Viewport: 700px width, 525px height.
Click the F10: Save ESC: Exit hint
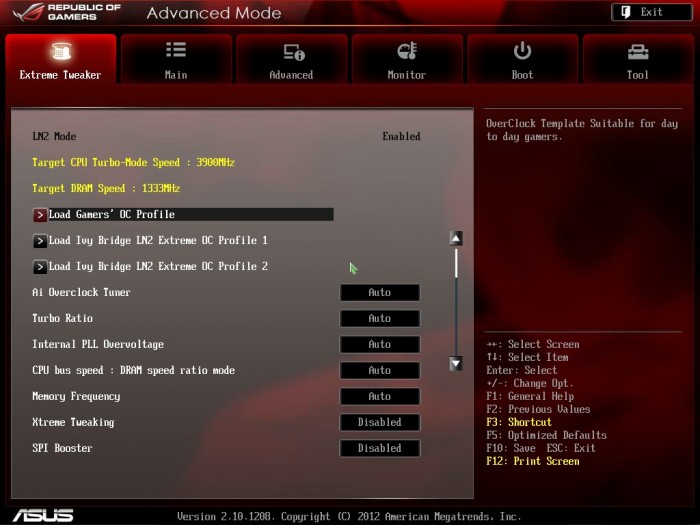541,448
